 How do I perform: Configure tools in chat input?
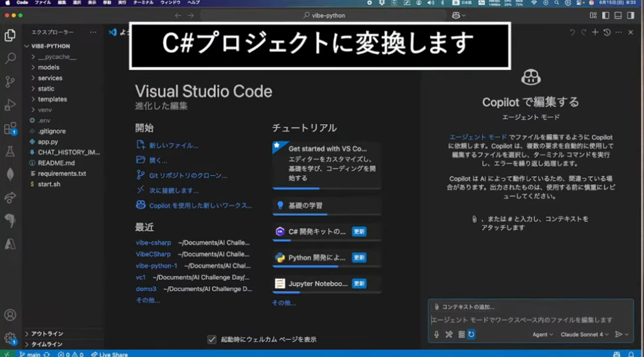[x=449, y=334]
